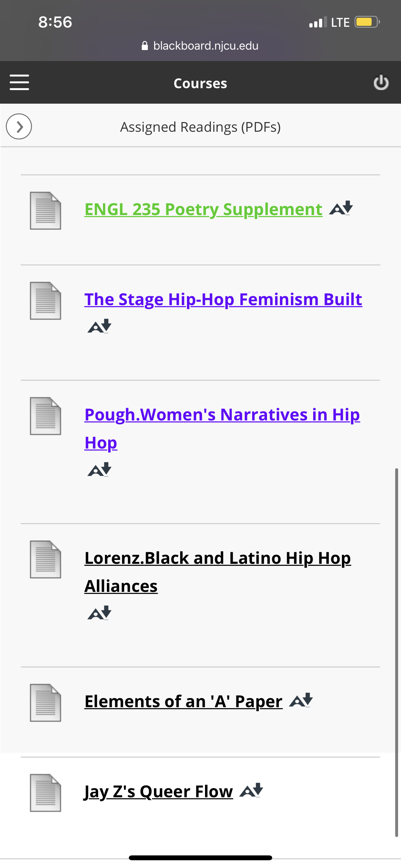Open Pough.Women's Narratives in Hip Hop
Viewport: 401px width, 868px height.
(x=222, y=429)
